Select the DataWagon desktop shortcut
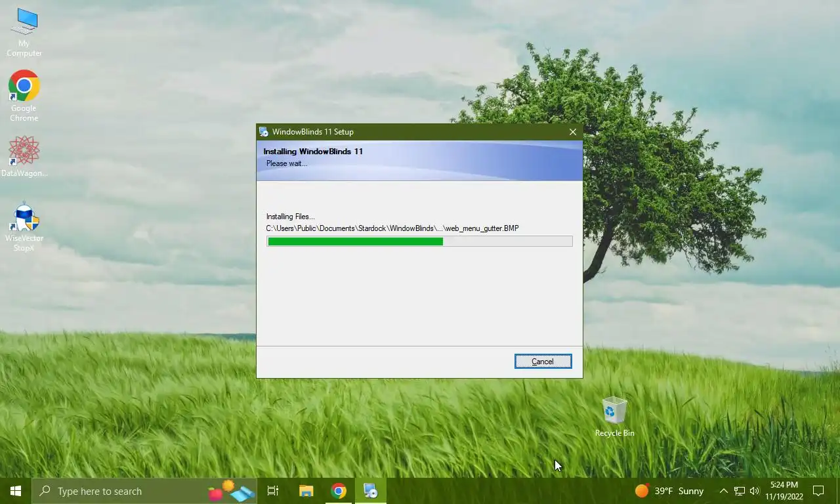This screenshot has width=840, height=504. [24, 156]
